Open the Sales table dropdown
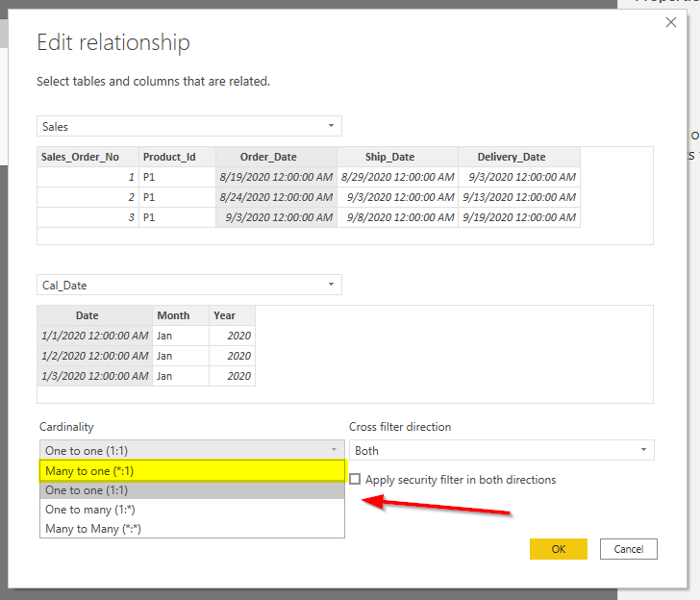This screenshot has height=600, width=700. click(189, 126)
